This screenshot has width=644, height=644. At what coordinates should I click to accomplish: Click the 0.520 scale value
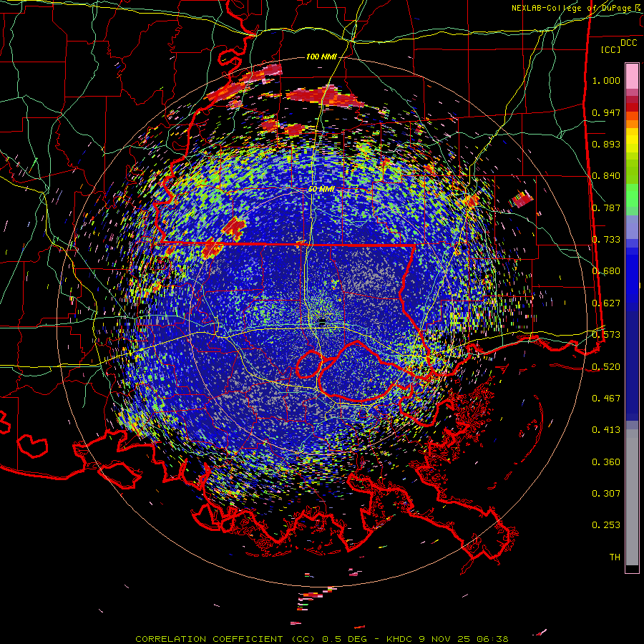coord(606,366)
